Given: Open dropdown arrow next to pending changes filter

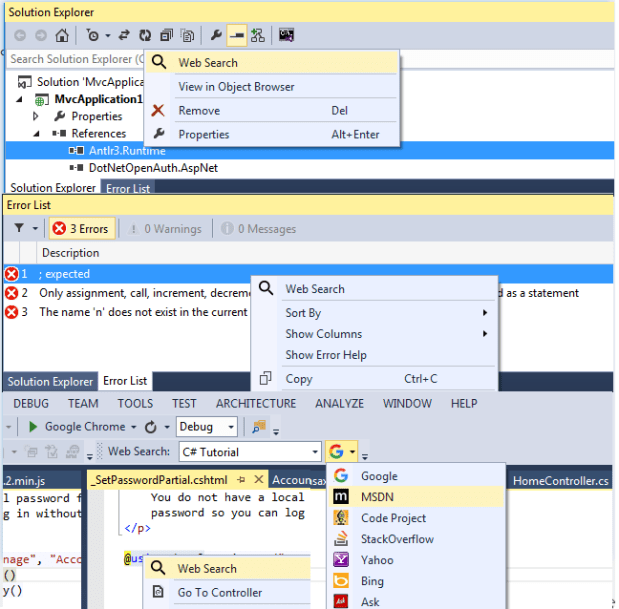Looking at the screenshot, I should pos(108,36).
